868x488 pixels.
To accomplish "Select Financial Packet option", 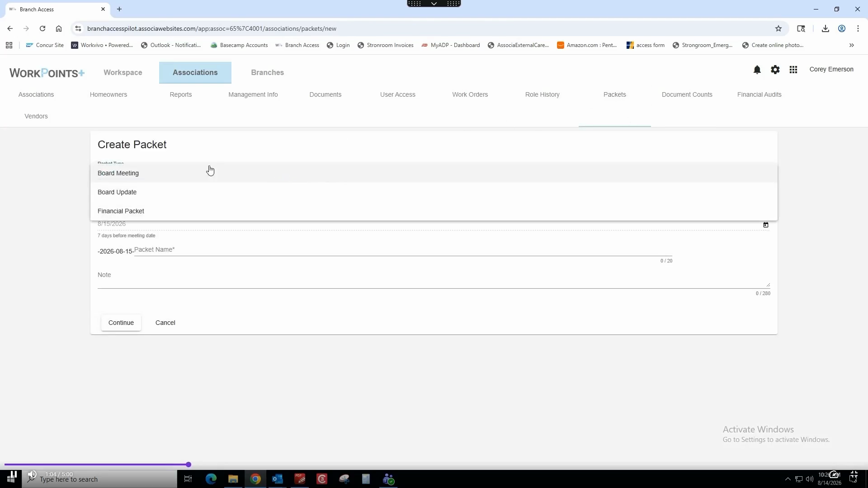I will coord(434,211).
